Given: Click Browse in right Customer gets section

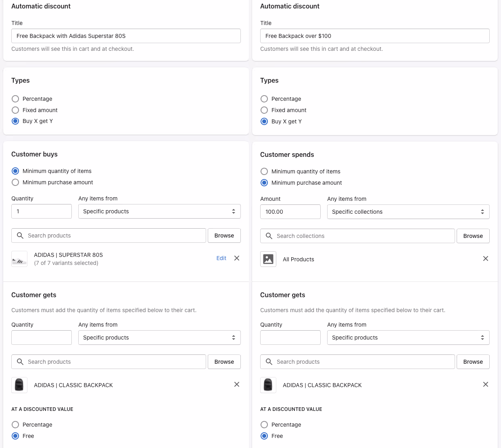Looking at the screenshot, I should pyautogui.click(x=473, y=362).
